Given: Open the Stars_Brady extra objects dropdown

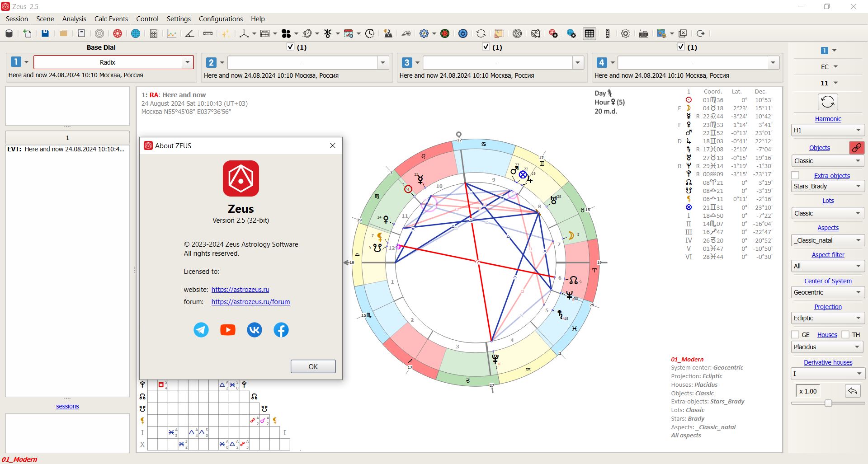Looking at the screenshot, I should (827, 186).
